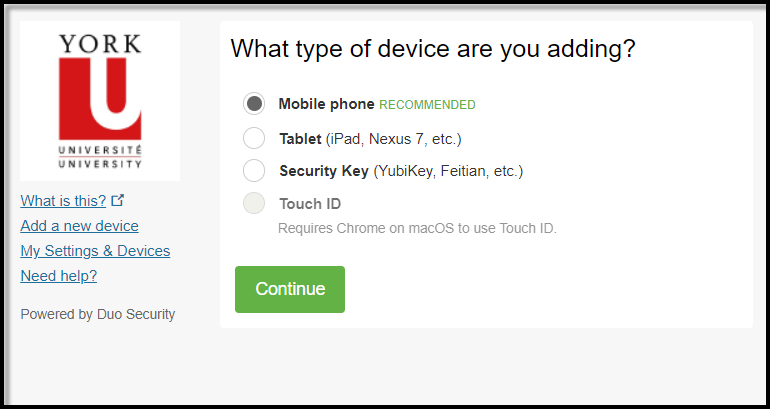Click the greyed-out Touch ID radio button

tap(254, 203)
